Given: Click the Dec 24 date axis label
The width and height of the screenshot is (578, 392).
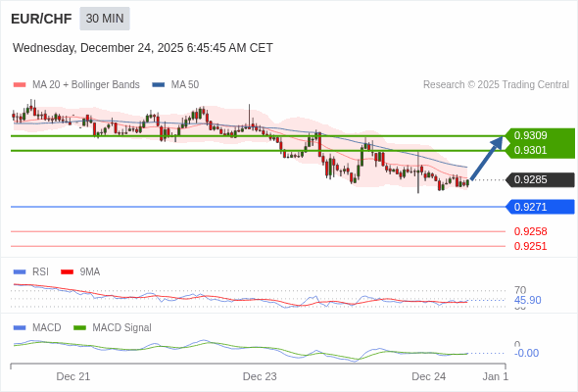Looking at the screenshot, I should (x=429, y=376).
